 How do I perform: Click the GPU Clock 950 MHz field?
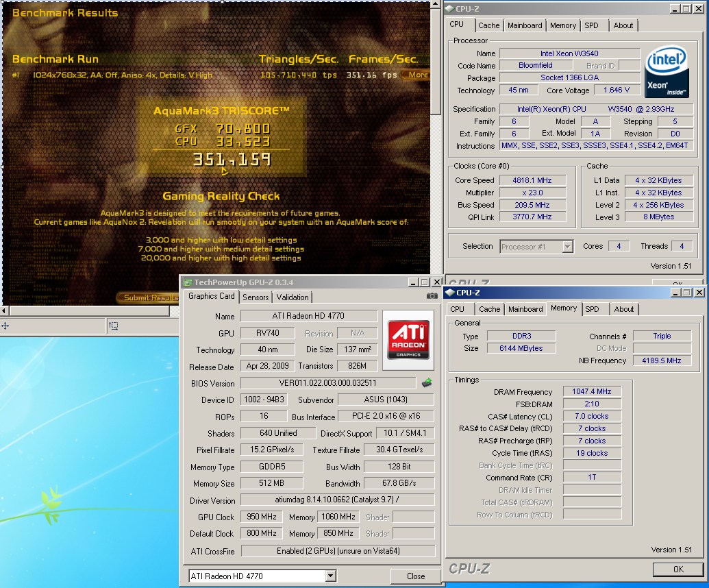pos(262,517)
